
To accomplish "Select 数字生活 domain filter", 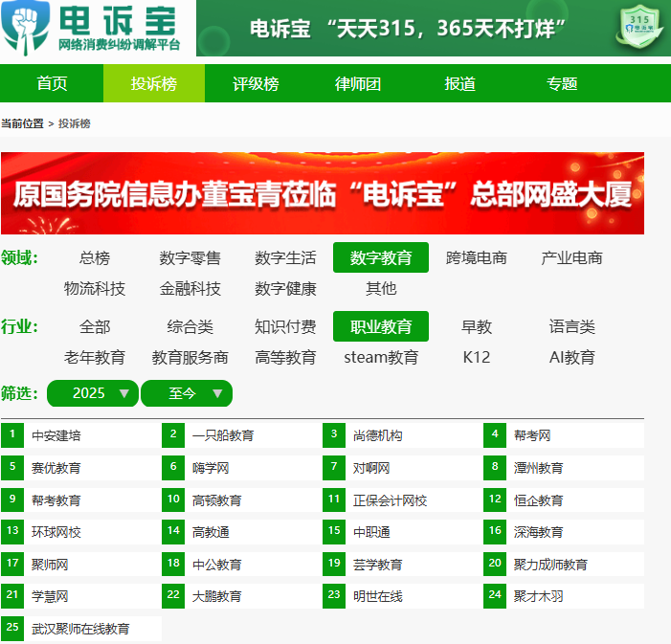I will point(285,257).
